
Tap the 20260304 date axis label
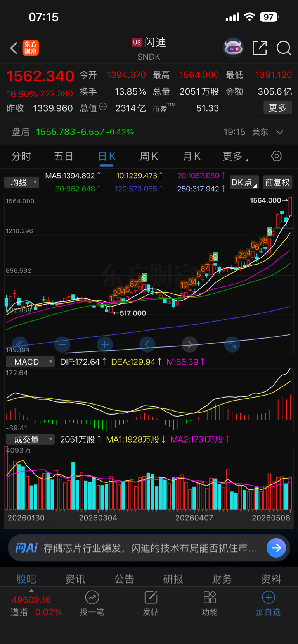point(98,518)
